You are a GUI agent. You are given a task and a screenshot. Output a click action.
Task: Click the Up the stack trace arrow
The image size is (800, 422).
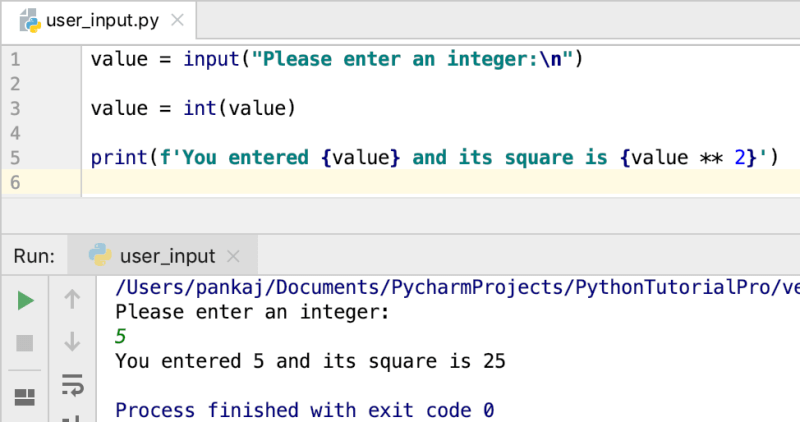(x=72, y=299)
